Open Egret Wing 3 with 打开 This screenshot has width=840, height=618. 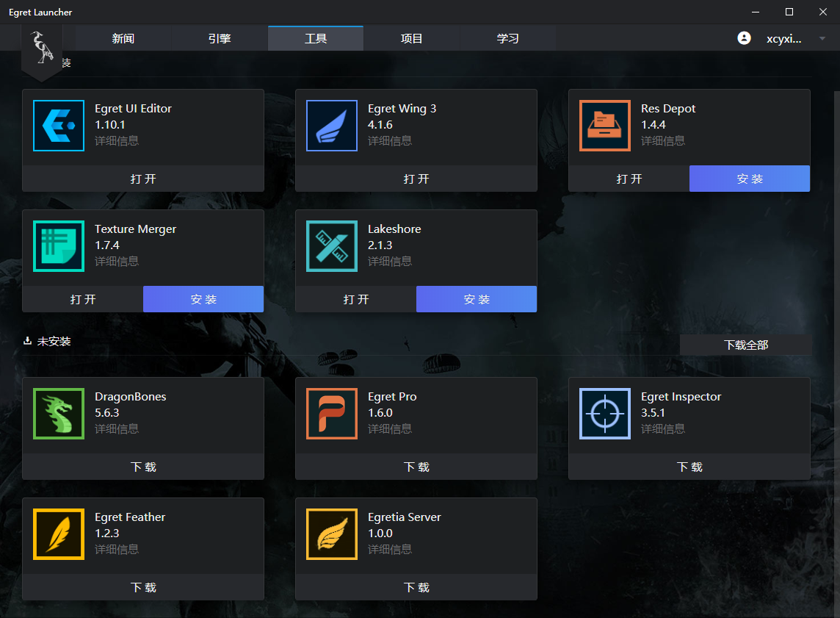coord(416,179)
